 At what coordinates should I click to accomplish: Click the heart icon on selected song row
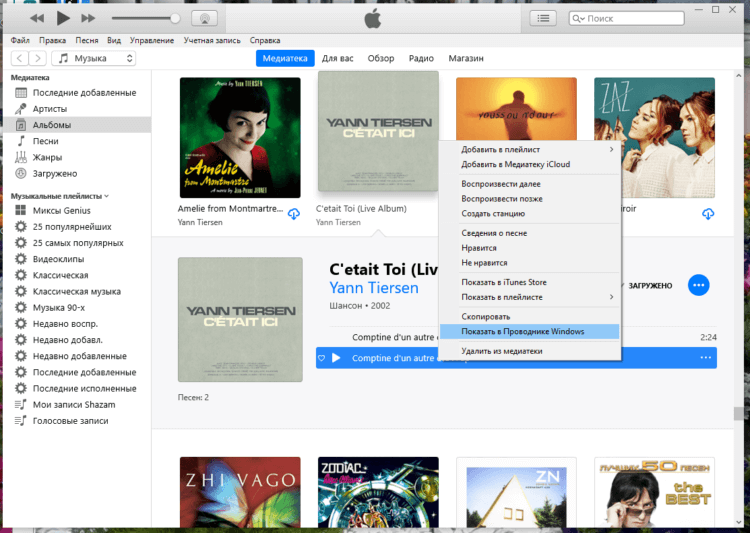(321, 358)
